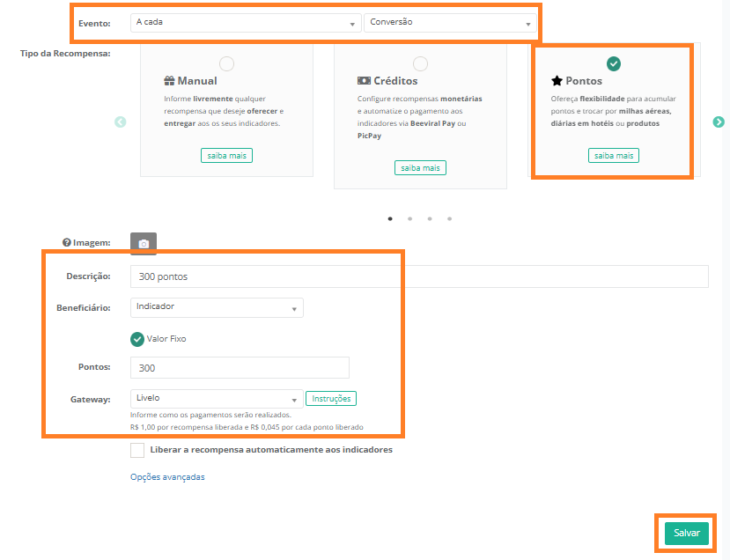Jump to first carousel page dot
Image resolution: width=730 pixels, height=560 pixels.
pyautogui.click(x=390, y=218)
